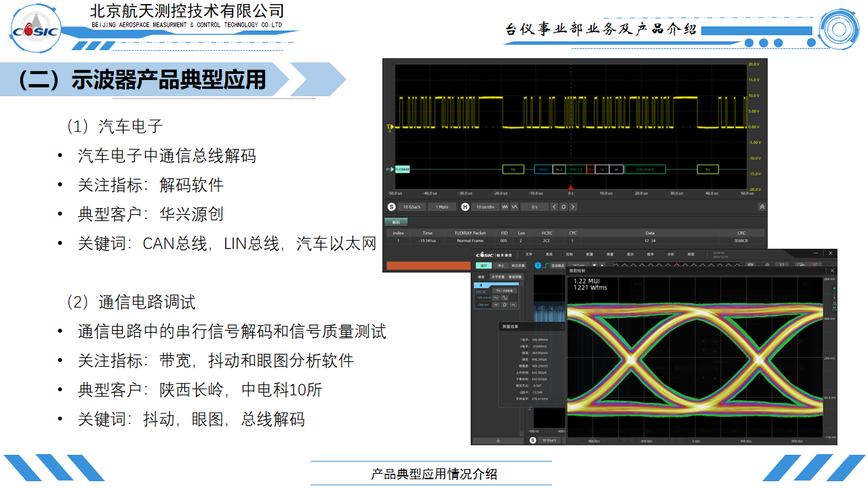Click channel 4 offset zero button
Screen dimensions: 868x488
(505, 305)
